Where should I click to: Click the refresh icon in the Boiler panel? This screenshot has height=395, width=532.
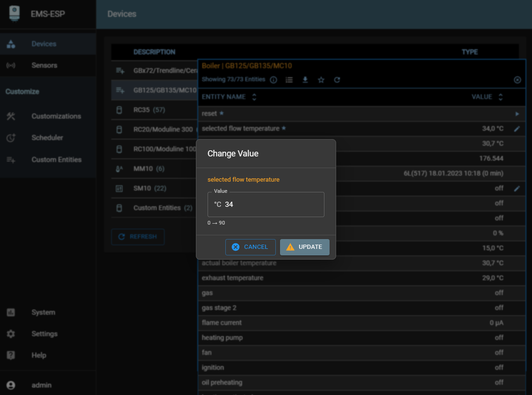click(x=337, y=80)
